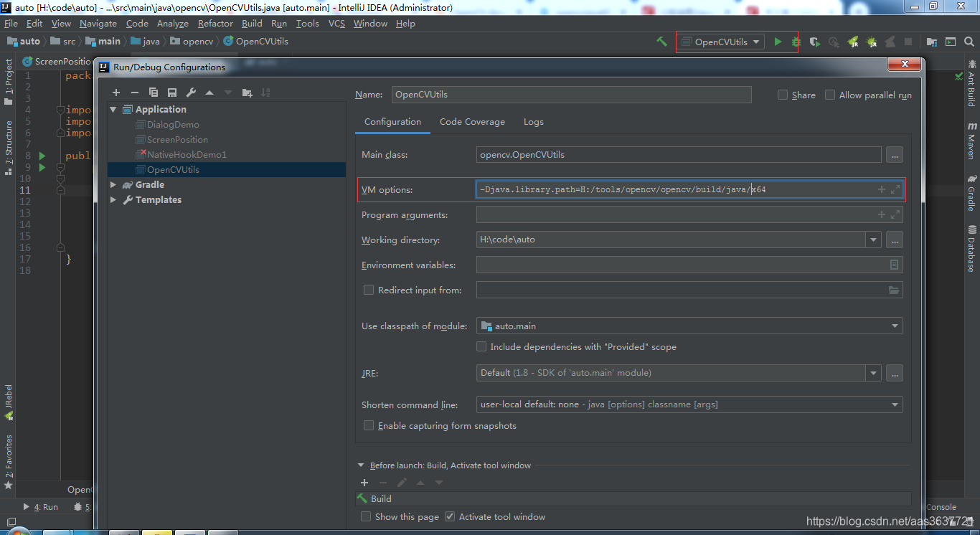980x535 pixels.
Task: Open the Project tool window tab
Action: [x=8, y=81]
